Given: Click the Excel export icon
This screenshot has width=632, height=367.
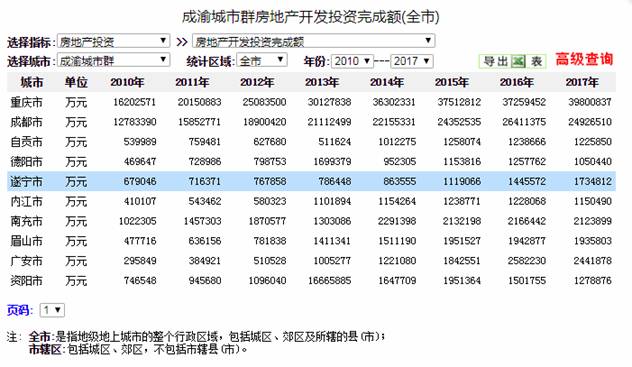Looking at the screenshot, I should click(518, 61).
